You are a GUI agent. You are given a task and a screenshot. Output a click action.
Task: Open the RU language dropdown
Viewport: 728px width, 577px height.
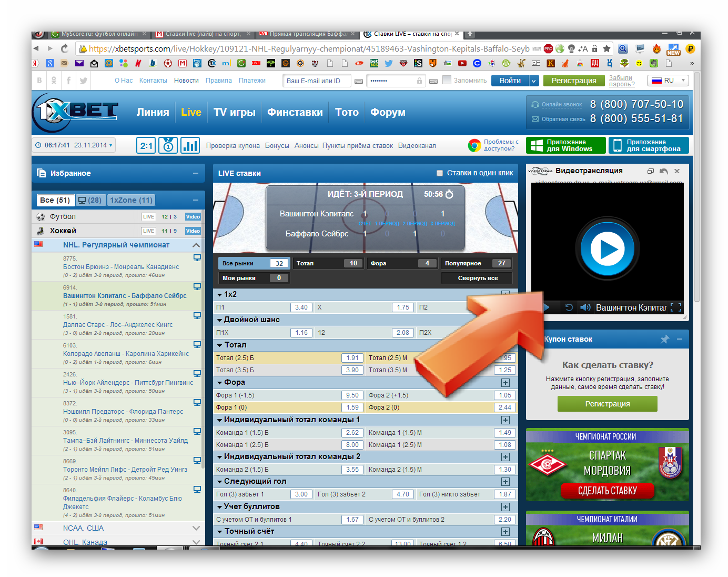pos(669,81)
